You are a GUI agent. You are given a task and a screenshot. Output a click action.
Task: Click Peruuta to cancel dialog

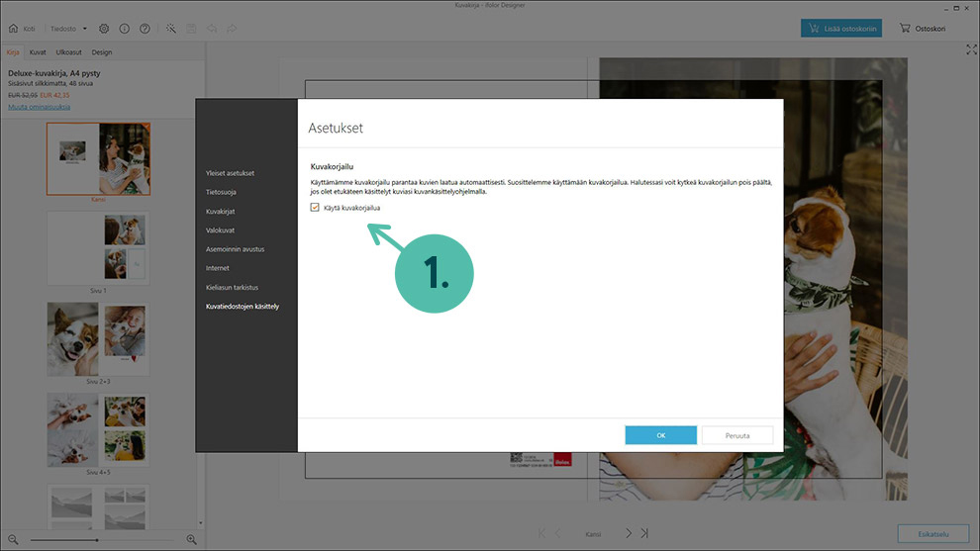(x=737, y=435)
